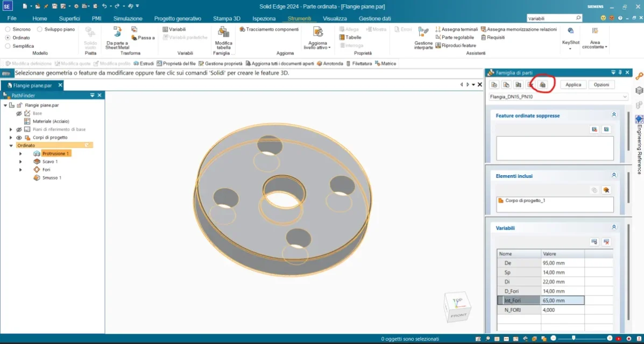Enable the Semplifica model option
This screenshot has width=644, height=344.
pos(8,46)
